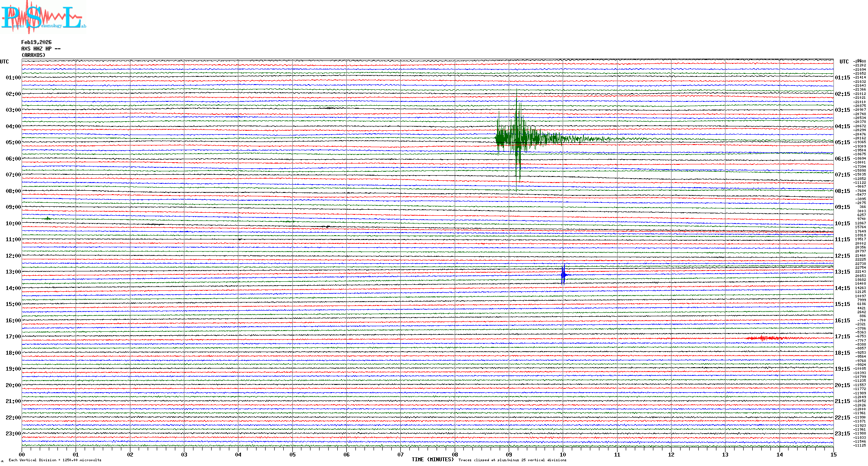Image resolution: width=868 pixels, height=466 pixels.
Task: Click the left UTC axis header
Action: point(4,62)
